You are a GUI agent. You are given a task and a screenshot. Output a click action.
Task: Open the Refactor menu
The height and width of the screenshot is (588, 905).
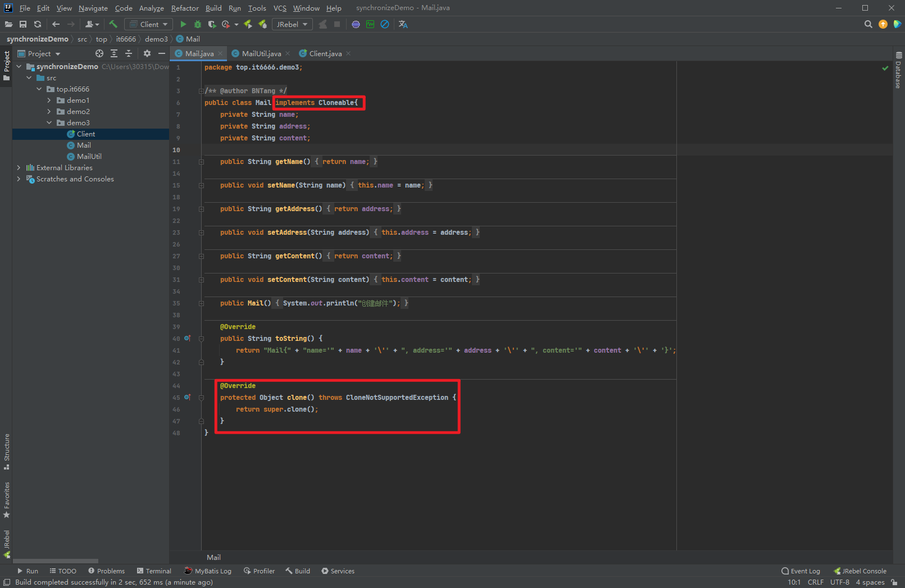[x=185, y=8]
